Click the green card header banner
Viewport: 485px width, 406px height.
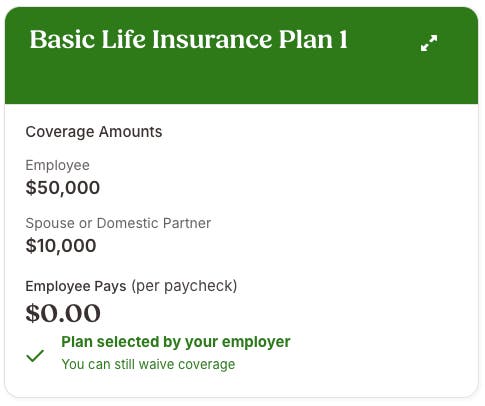(x=241, y=56)
